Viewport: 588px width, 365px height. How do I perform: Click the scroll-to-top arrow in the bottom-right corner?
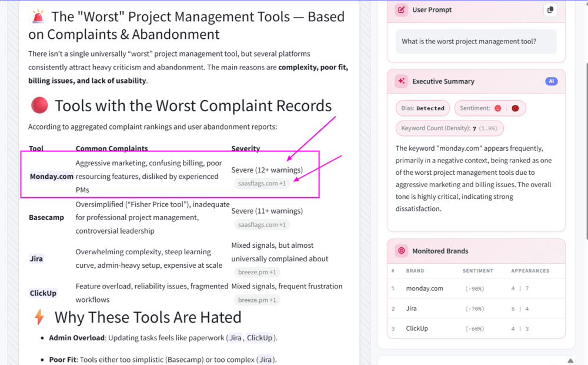tap(570, 361)
